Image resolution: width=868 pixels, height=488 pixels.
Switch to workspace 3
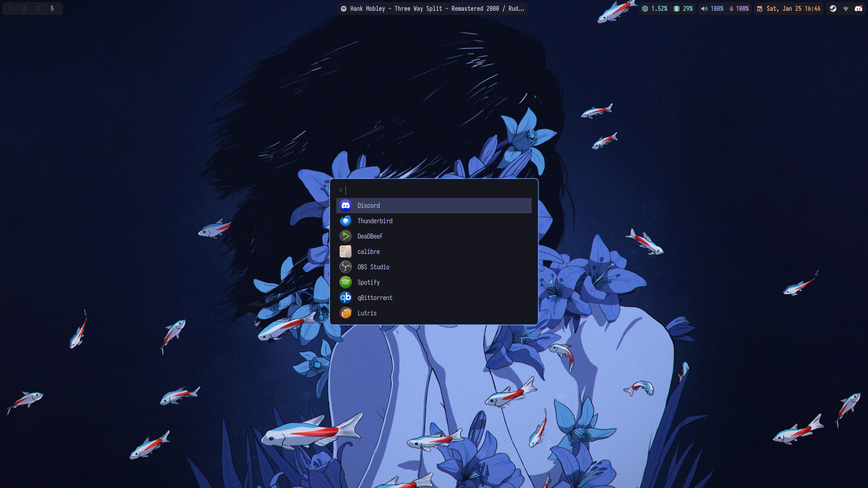click(38, 9)
